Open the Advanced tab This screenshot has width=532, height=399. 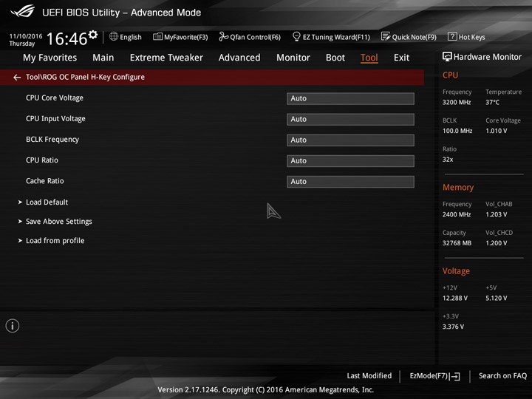pos(239,58)
